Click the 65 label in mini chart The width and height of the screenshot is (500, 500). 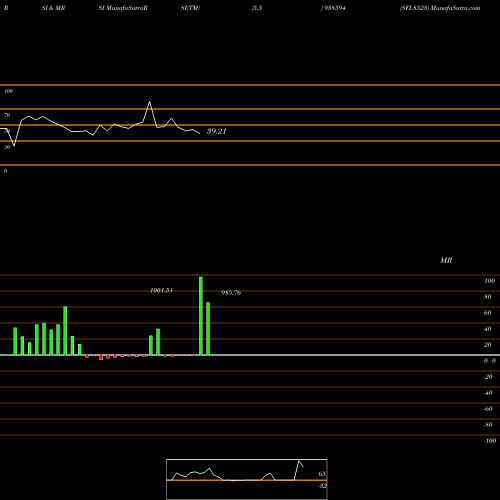tap(322, 474)
